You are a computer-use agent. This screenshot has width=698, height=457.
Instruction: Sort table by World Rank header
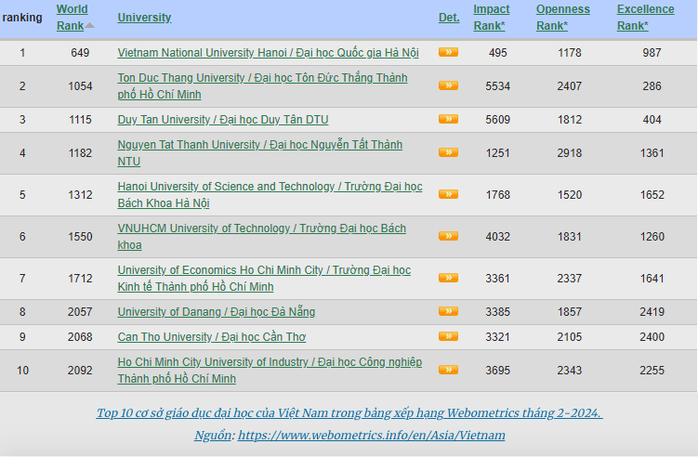72,17
